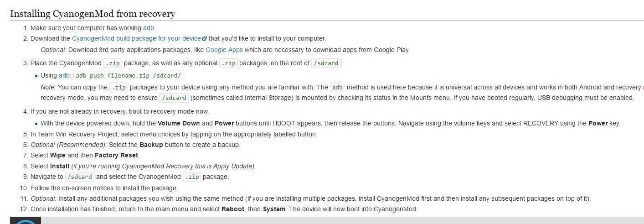Image resolution: width=644 pixels, height=224 pixels.
Task: Click the bold 'Factory Reset' text
Action: point(116,155)
